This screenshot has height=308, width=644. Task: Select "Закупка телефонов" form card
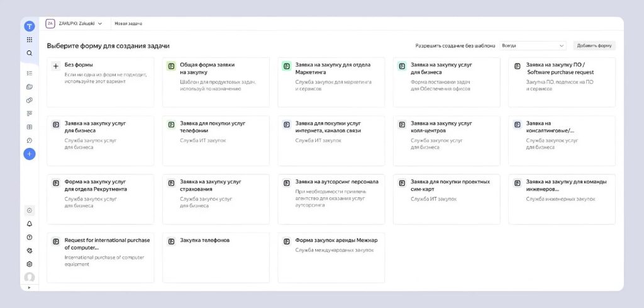(216, 258)
